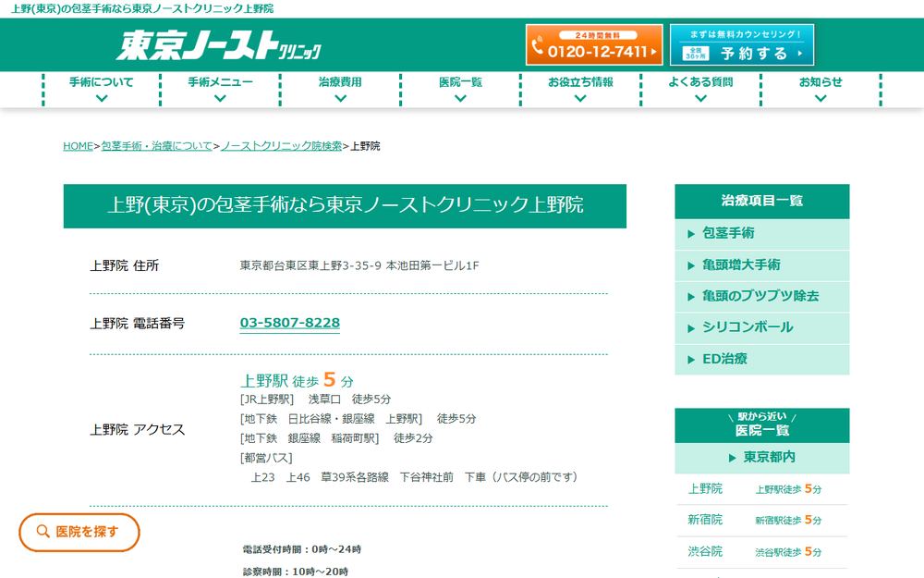Open the 予約する counseling reservation button

(742, 44)
